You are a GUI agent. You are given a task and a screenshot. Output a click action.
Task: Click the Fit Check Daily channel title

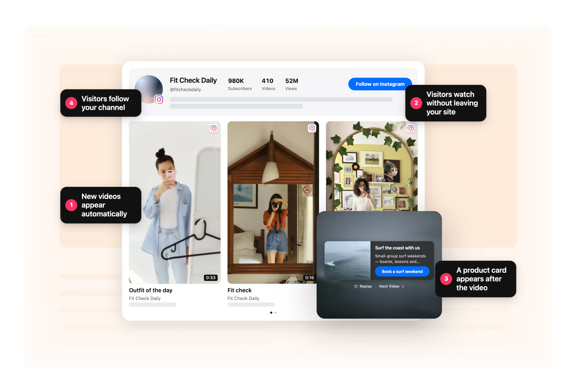point(193,80)
